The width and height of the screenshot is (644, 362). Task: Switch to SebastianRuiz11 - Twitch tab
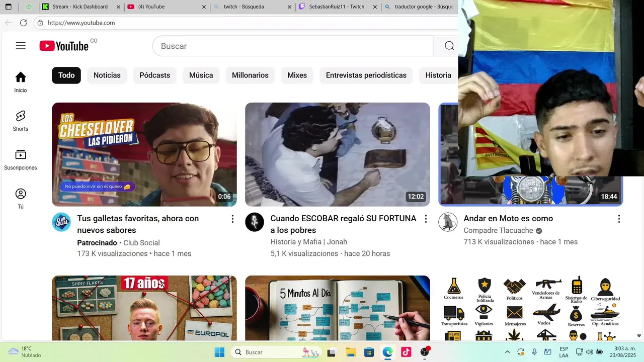[337, 7]
